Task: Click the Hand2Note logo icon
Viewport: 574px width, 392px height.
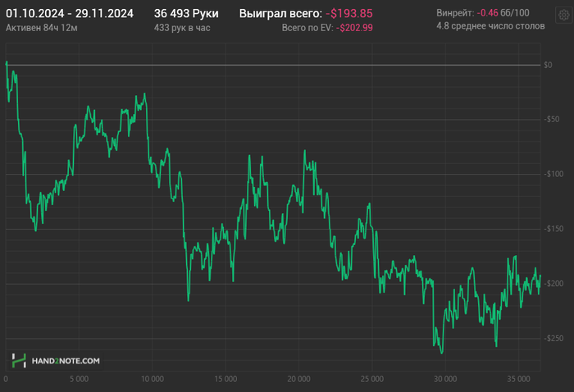Action: point(19,360)
